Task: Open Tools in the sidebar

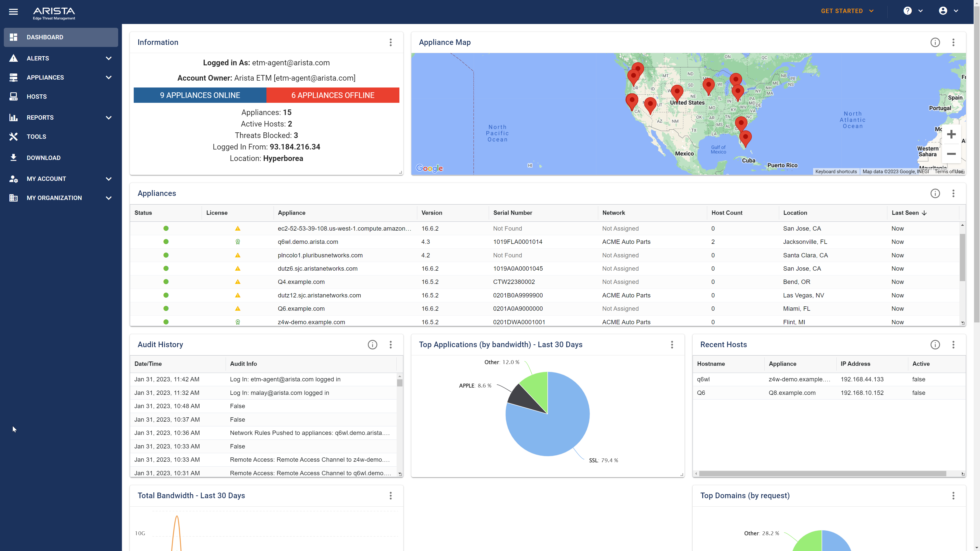Action: 61,136
